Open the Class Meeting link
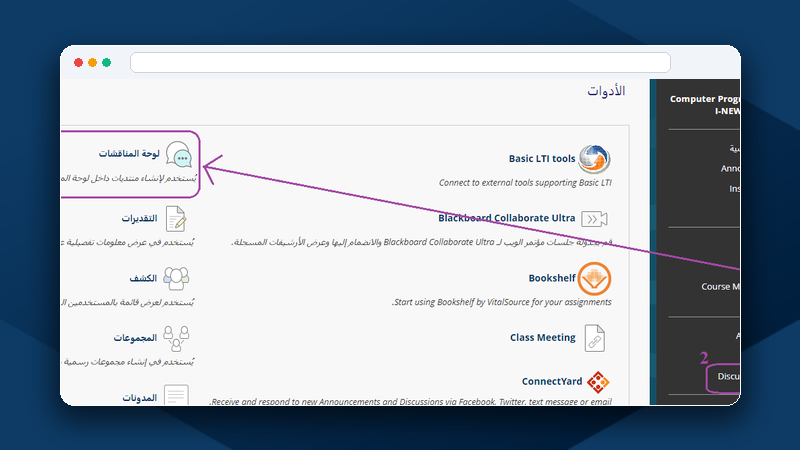The image size is (800, 450). [543, 337]
